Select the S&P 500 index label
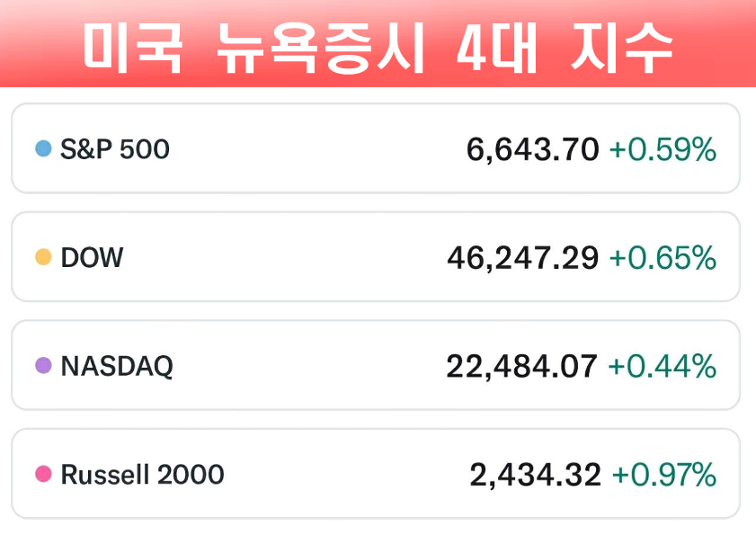756x535 pixels. (114, 149)
